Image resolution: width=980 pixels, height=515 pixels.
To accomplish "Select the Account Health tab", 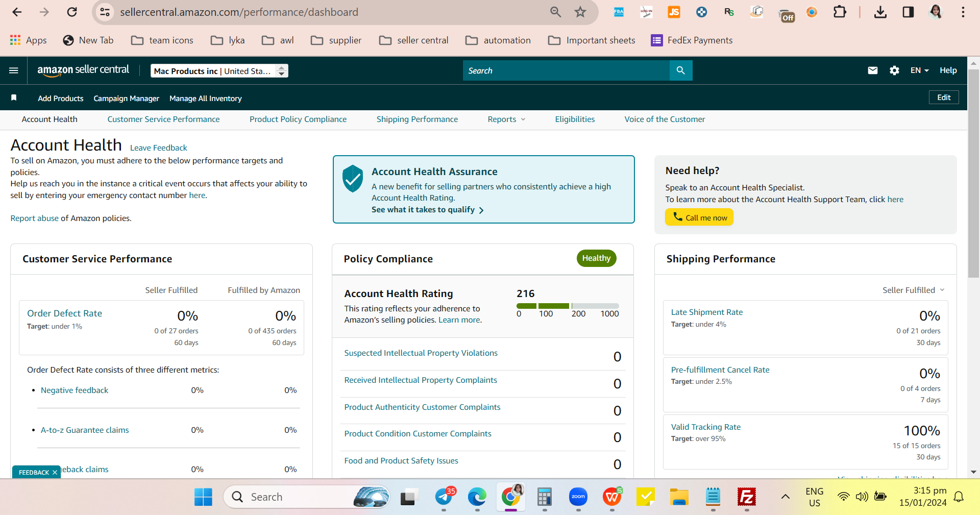I will [x=50, y=119].
